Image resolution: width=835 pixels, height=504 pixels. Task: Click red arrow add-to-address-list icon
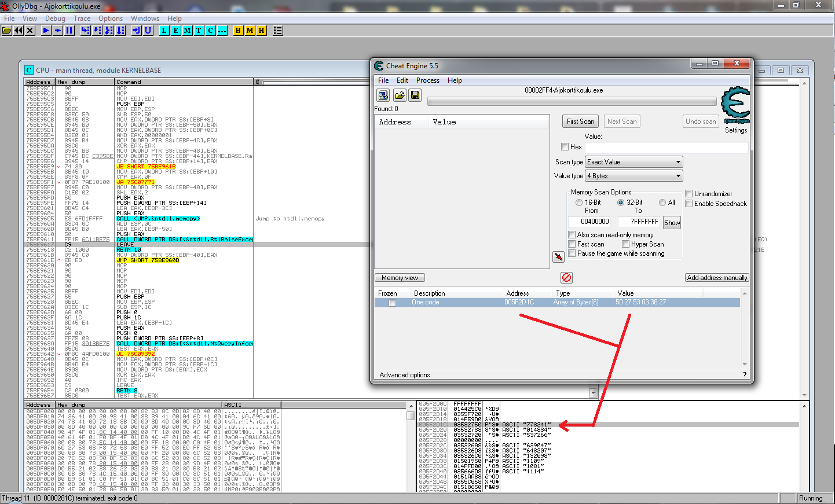pyautogui.click(x=558, y=256)
